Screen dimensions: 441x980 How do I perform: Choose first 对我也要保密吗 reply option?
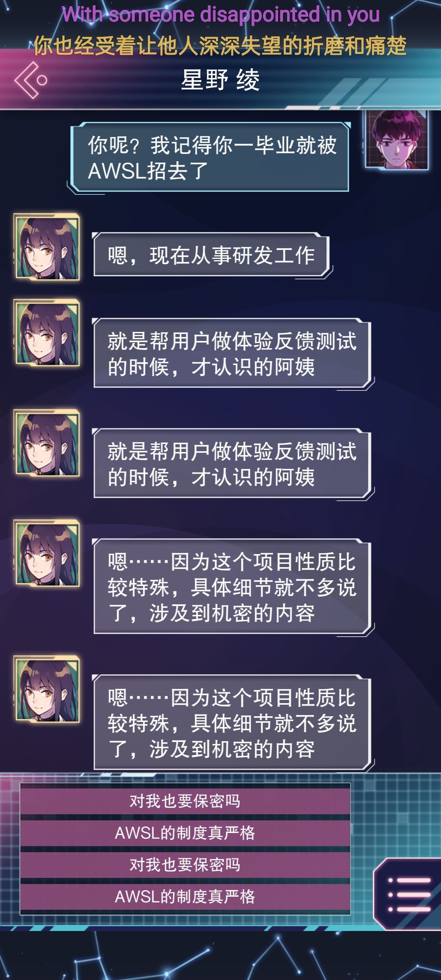[x=185, y=801]
